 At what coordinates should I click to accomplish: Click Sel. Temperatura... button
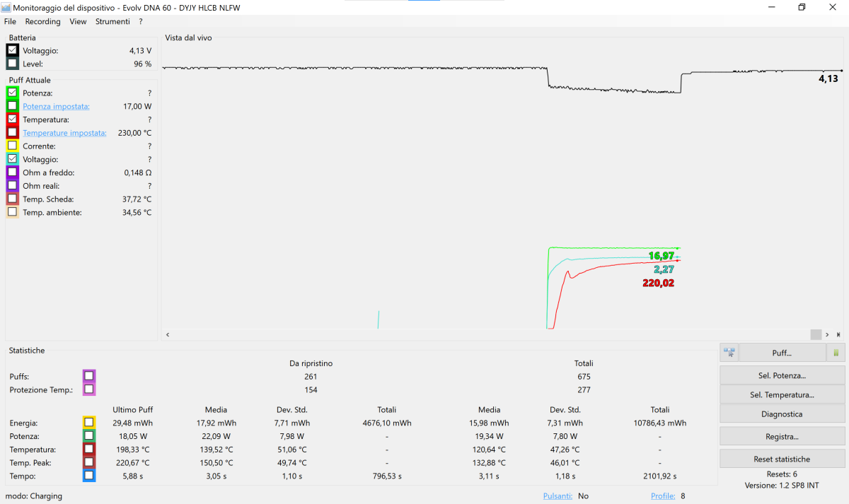pos(782,394)
